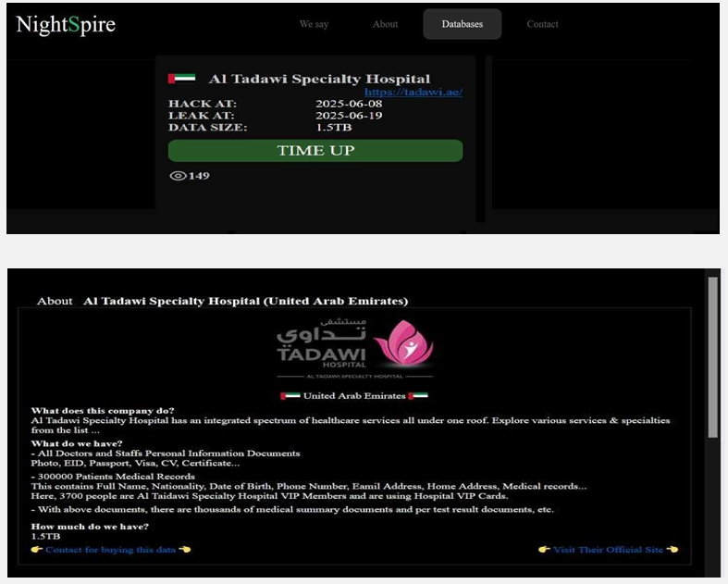This screenshot has width=728, height=584.
Task: Click the DATA SIZE value 1.5TB
Action: (333, 128)
